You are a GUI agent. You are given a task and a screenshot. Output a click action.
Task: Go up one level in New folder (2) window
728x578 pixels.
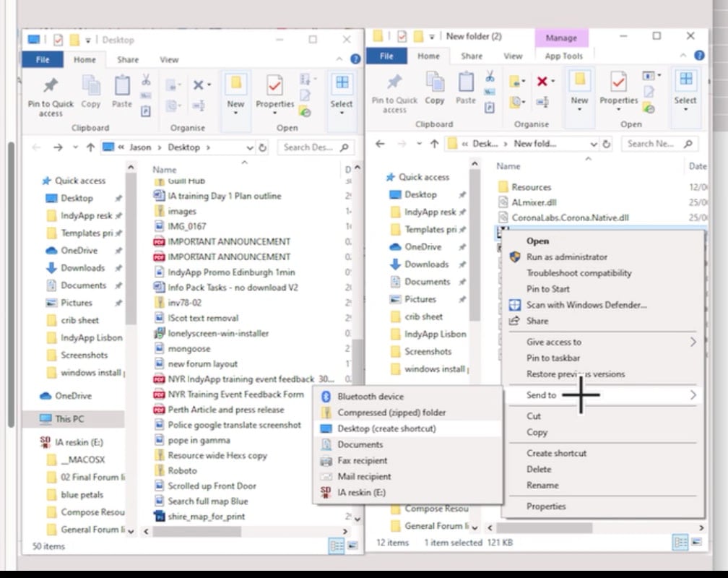(434, 144)
